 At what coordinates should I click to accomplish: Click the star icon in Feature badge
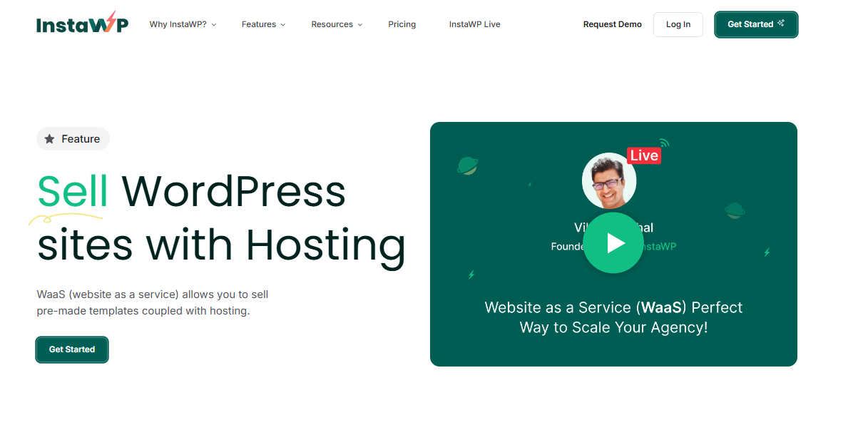[x=49, y=139]
